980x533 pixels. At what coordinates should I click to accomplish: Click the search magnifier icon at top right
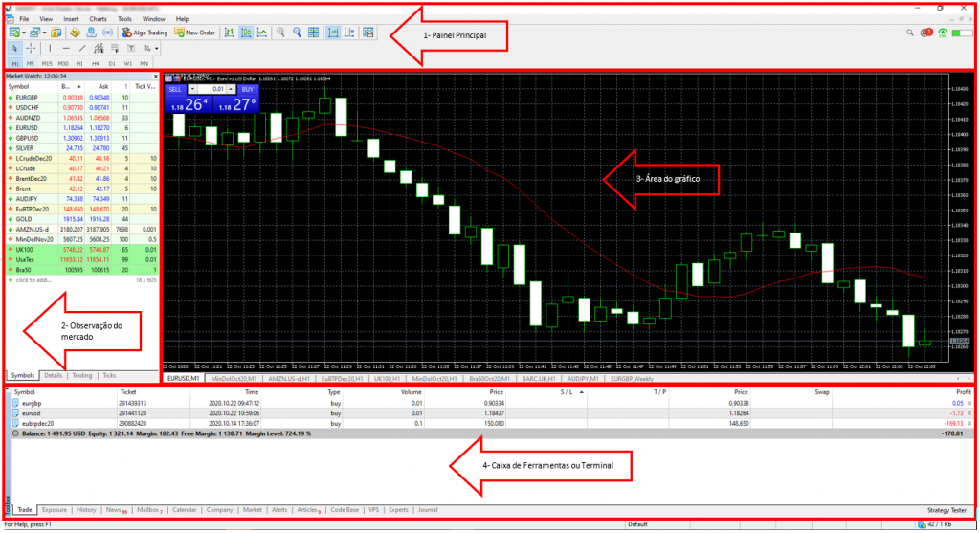coord(910,33)
